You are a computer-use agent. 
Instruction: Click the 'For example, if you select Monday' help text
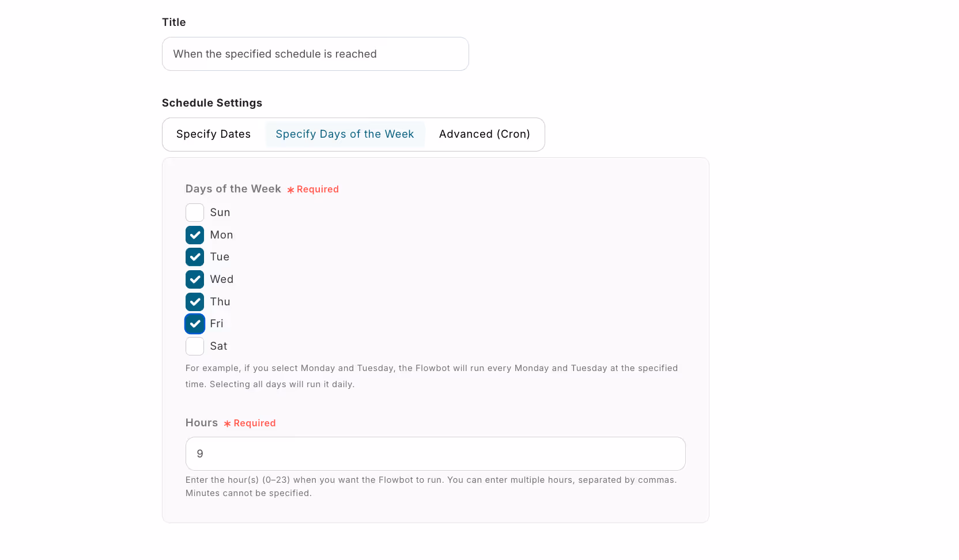[x=432, y=376]
